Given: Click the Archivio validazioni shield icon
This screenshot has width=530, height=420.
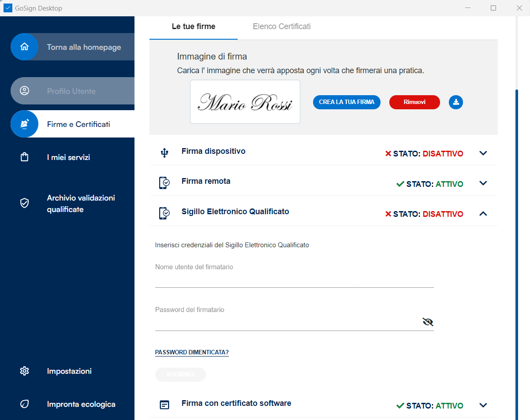Looking at the screenshot, I should click(25, 203).
